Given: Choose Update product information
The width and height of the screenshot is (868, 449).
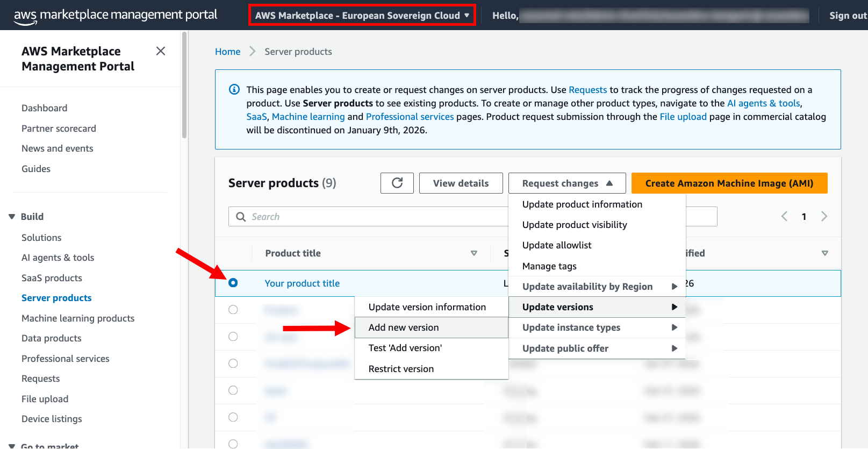Looking at the screenshot, I should tap(582, 204).
